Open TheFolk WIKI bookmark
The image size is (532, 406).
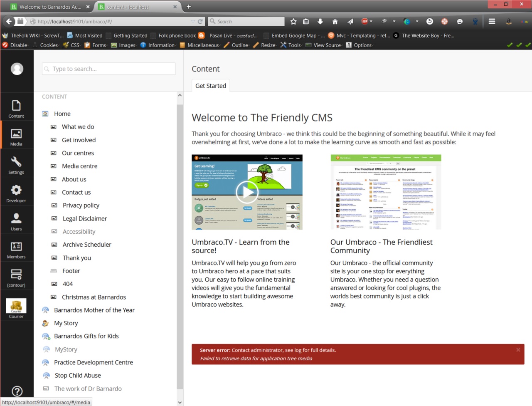click(33, 35)
